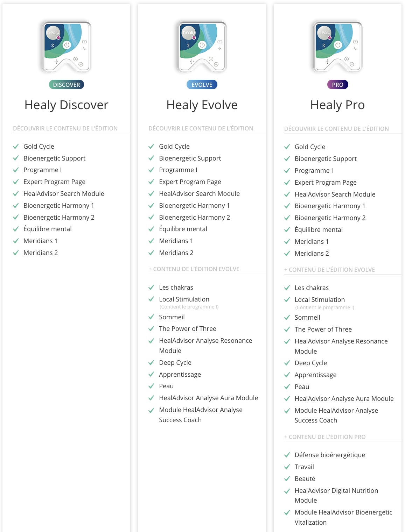Viewport: 405px width, 532px height.
Task: Click the green DISCOVER badge
Action: coord(67,85)
